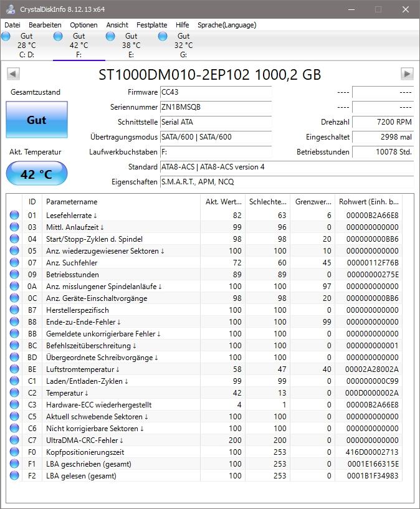420x509 pixels.
Task: Click status icon of Übergeordnete Schreibvorgänge row
Action: point(14,358)
